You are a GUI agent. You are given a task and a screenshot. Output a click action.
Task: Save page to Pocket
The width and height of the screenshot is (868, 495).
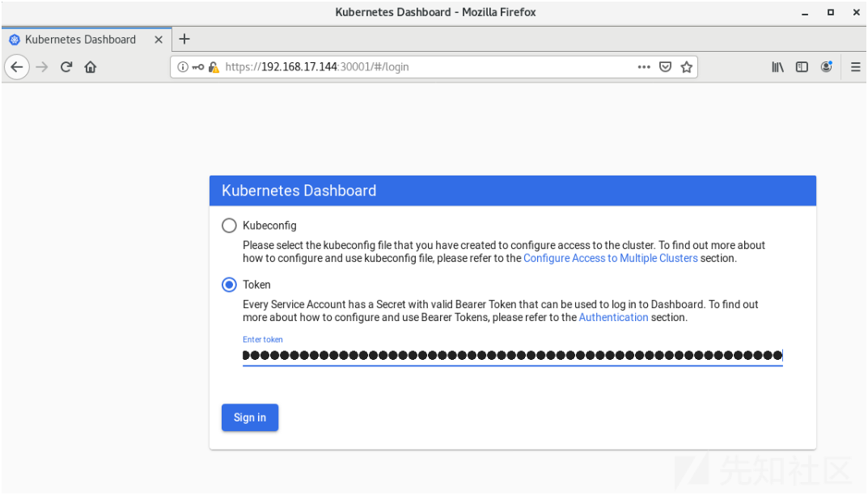[x=666, y=67]
